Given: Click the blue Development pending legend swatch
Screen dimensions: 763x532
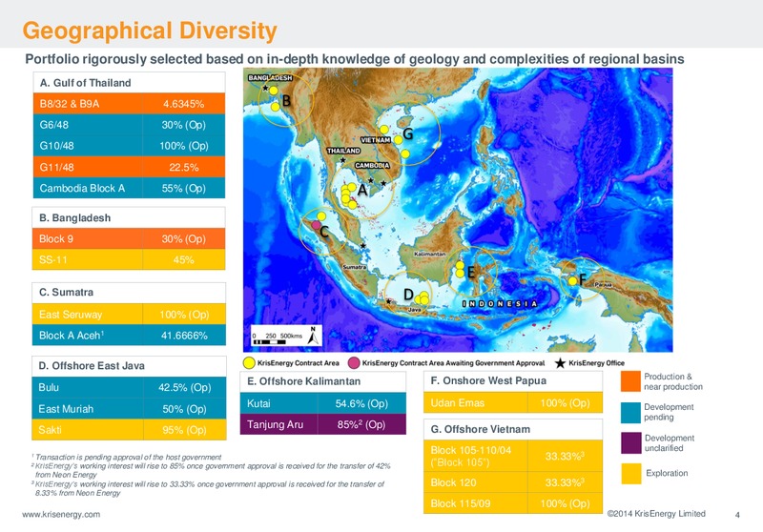Looking at the screenshot, I should point(630,413).
